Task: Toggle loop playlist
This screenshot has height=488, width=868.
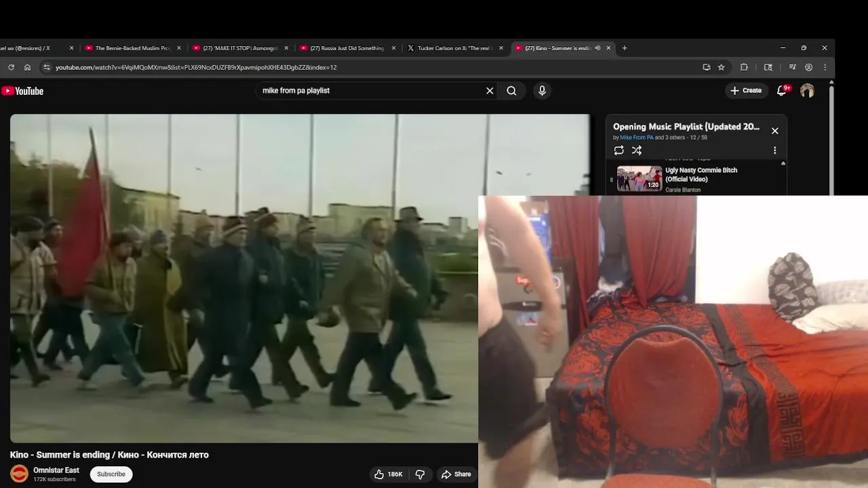Action: (x=618, y=150)
